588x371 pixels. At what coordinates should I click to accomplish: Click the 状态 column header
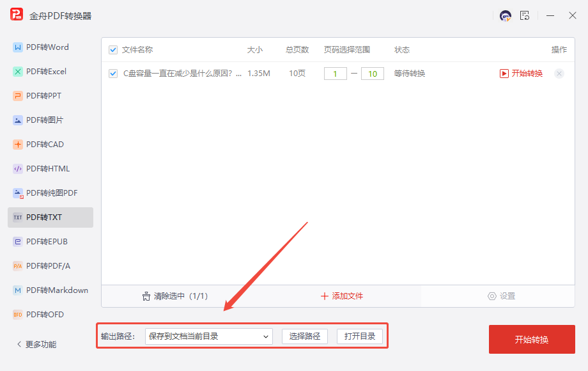401,50
